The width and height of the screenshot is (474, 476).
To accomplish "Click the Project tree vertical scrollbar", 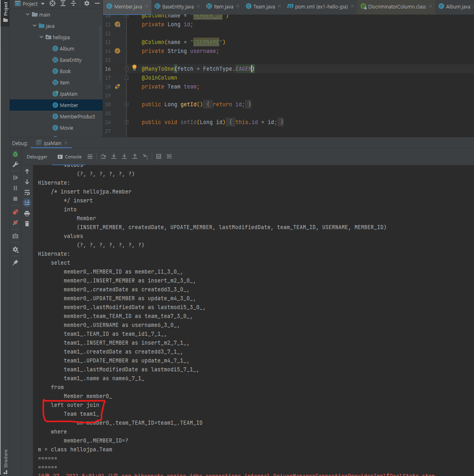I will [101, 53].
